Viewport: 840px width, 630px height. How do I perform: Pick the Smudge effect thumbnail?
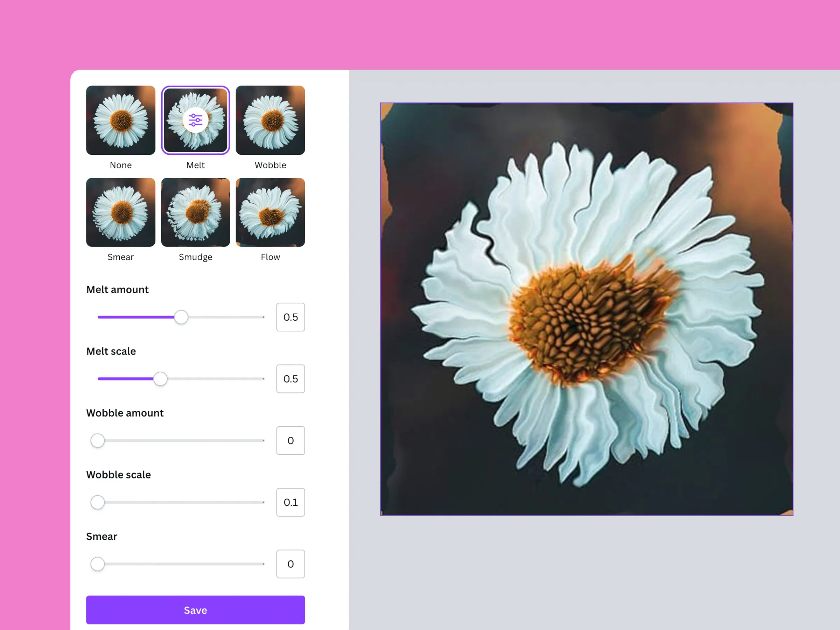pyautogui.click(x=195, y=212)
